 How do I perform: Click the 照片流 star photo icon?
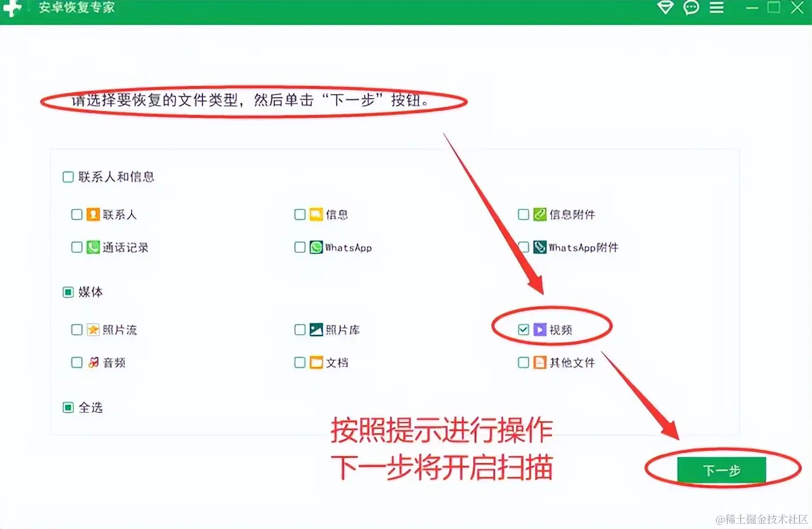93,330
